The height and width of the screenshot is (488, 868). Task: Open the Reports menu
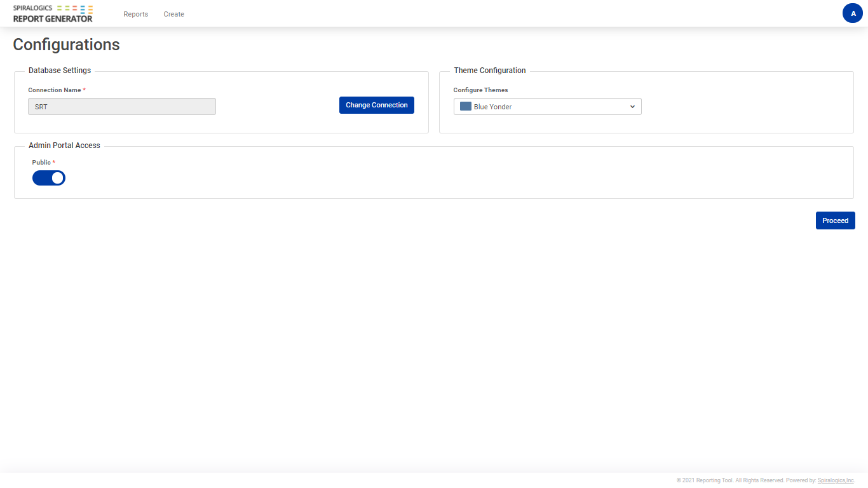tap(135, 14)
